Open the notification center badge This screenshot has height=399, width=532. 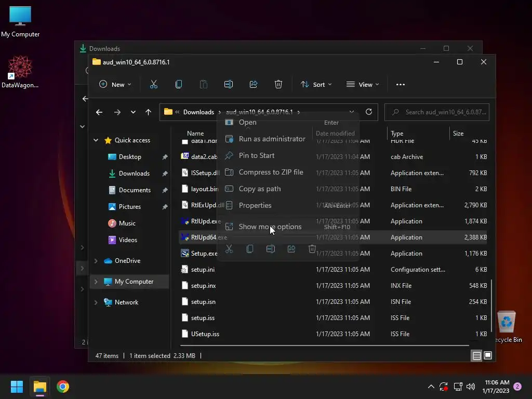tap(517, 387)
